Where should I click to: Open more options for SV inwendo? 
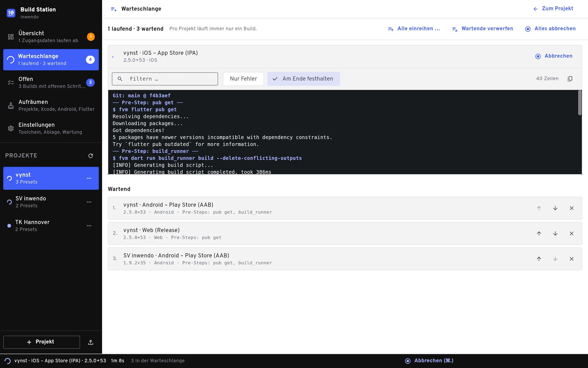point(89,202)
